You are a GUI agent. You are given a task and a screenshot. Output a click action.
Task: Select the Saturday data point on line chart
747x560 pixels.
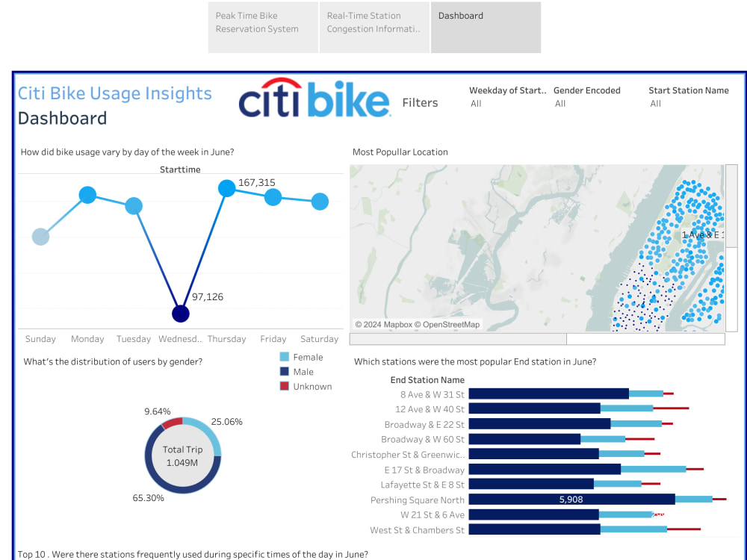click(x=320, y=202)
